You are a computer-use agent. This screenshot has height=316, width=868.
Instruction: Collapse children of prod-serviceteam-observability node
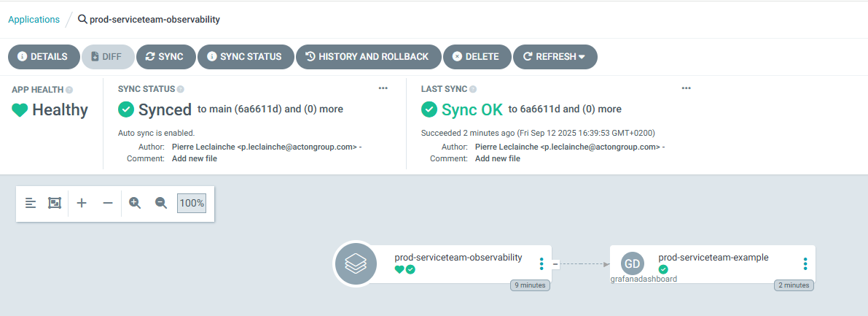pyautogui.click(x=555, y=263)
